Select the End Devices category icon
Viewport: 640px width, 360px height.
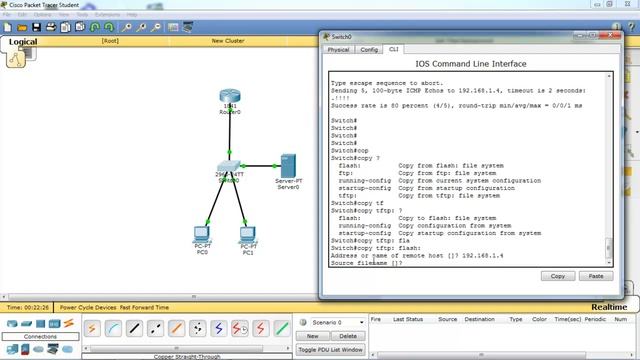click(x=12, y=349)
